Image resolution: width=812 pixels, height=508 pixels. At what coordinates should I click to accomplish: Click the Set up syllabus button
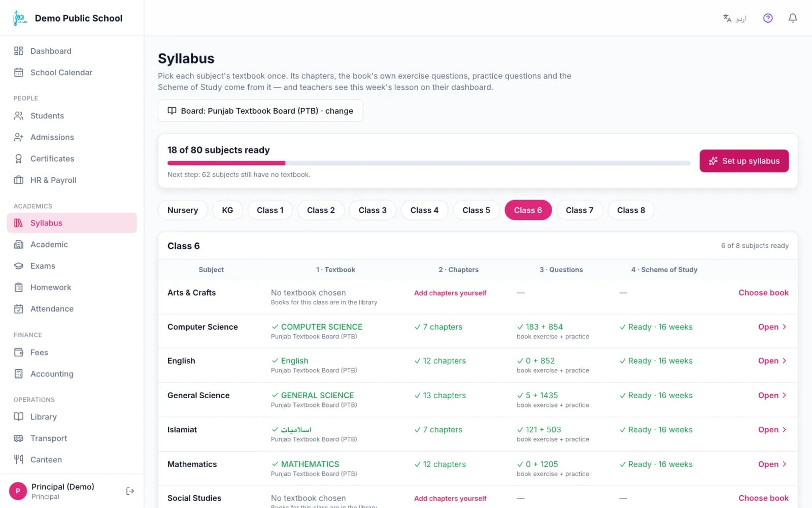click(744, 161)
